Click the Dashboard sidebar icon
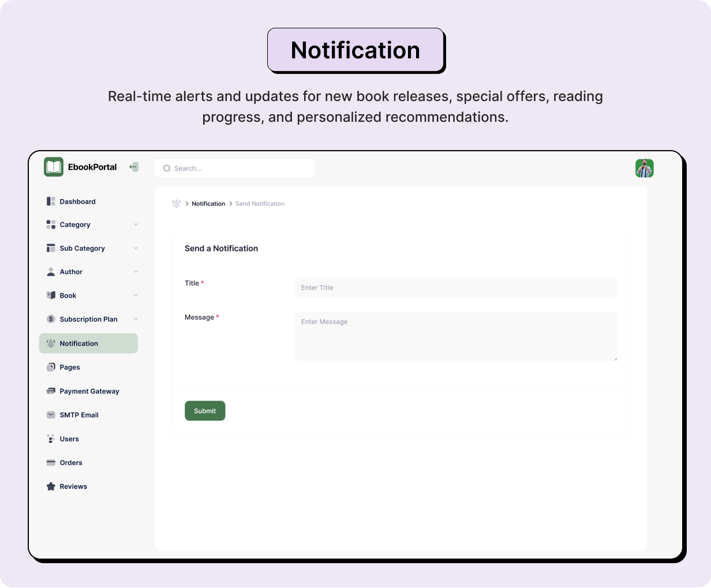The image size is (711, 588). [x=51, y=201]
